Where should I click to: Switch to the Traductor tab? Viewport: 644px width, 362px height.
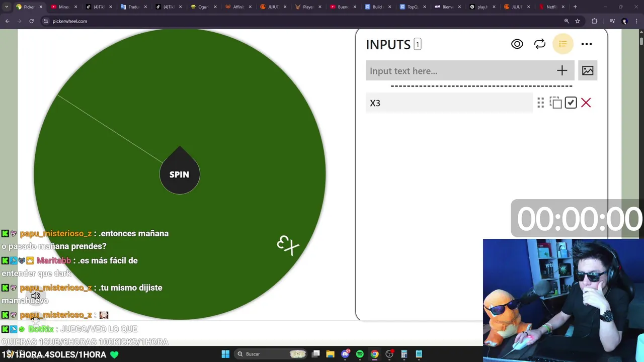click(x=133, y=7)
